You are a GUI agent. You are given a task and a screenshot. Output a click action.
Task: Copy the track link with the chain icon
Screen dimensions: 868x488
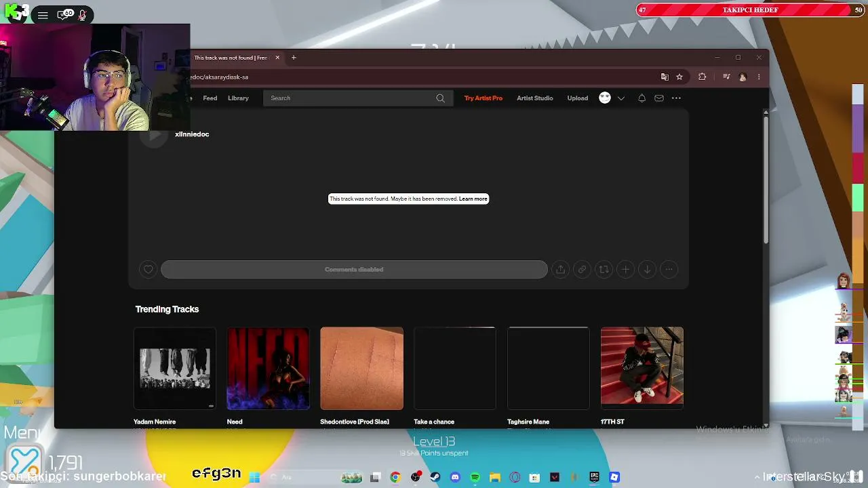coord(582,270)
